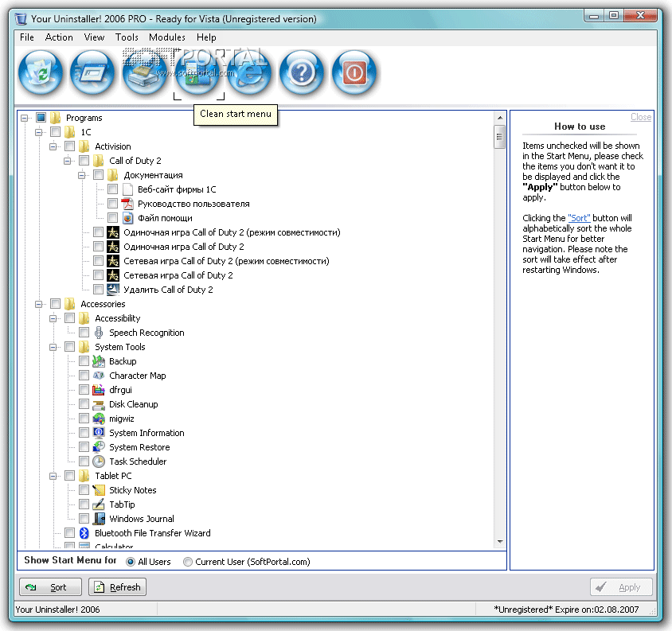672x631 pixels.
Task: Select the Disk Cleanup tree item
Action: coord(133,404)
